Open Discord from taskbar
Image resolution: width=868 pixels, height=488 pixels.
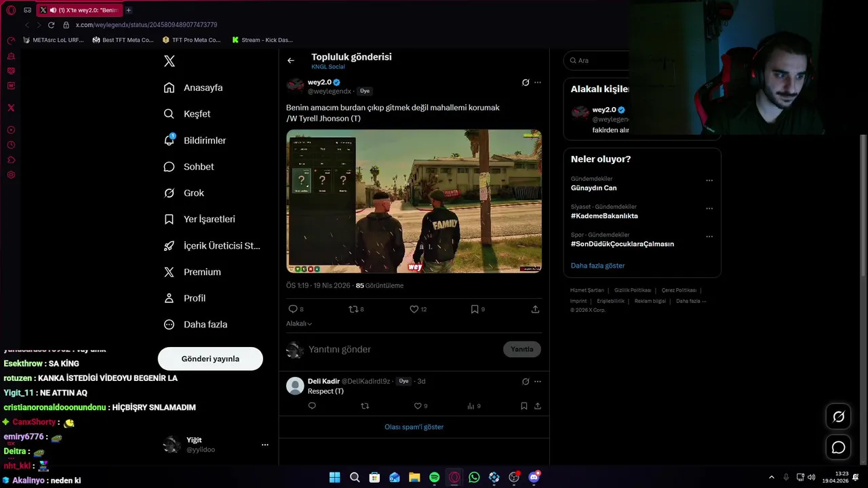click(x=534, y=477)
